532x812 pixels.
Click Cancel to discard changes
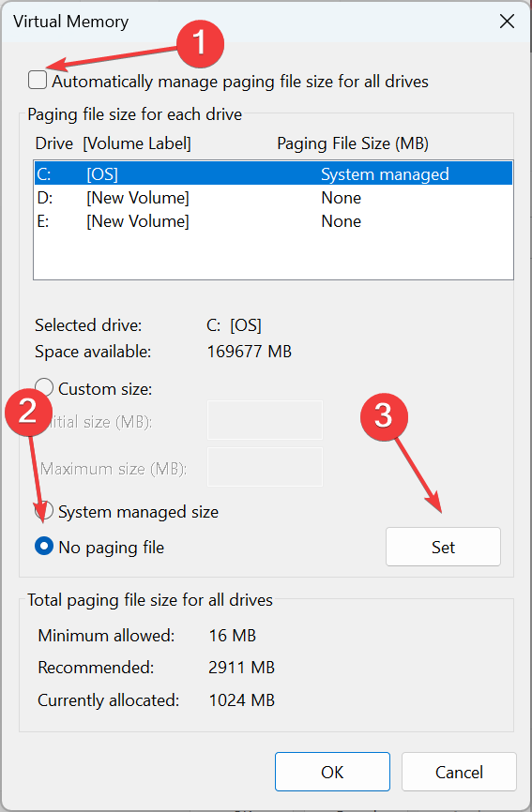tap(459, 772)
